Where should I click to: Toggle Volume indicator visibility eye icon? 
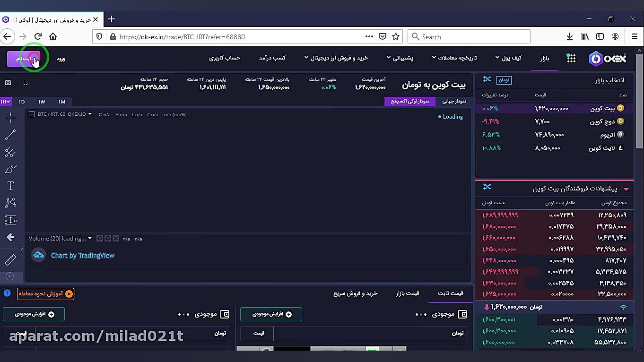click(100, 239)
